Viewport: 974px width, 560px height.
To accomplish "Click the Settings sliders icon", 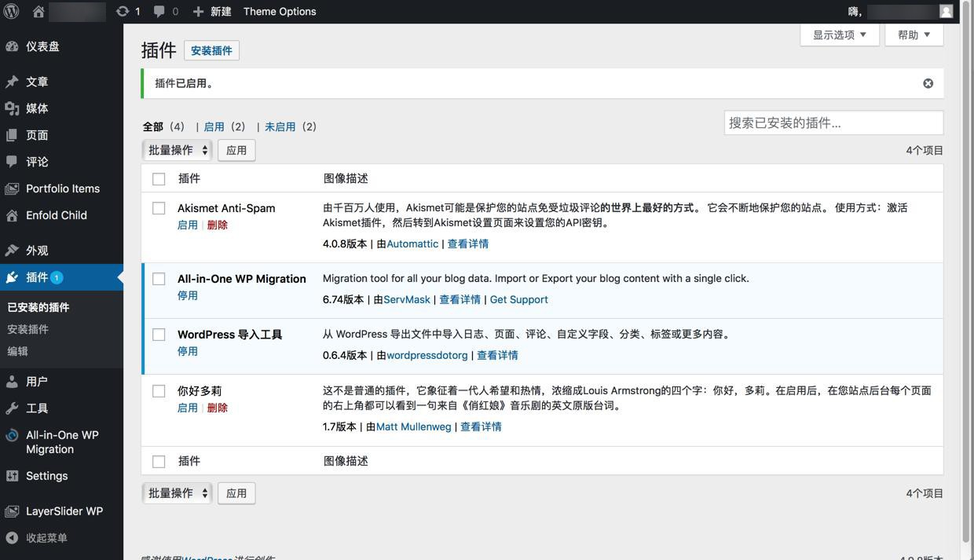I will coord(12,476).
